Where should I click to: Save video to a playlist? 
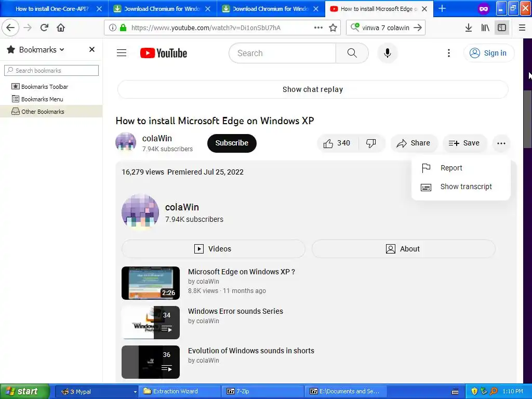(464, 143)
